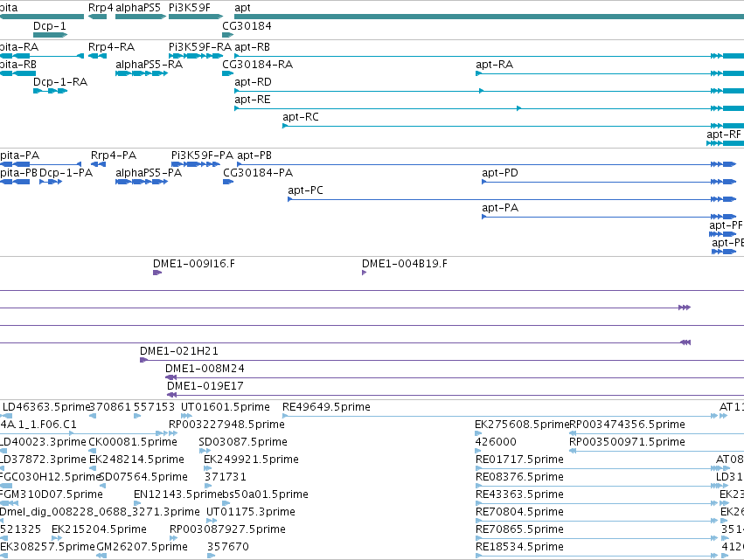Select the pita-PA protein label

click(19, 156)
